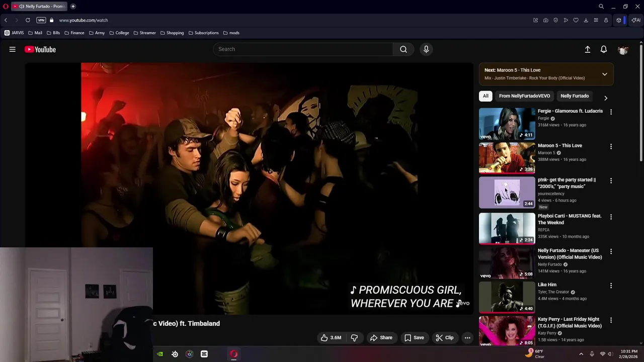The width and height of the screenshot is (644, 362).
Task: Start voice search with microphone icon
Action: tap(426, 49)
